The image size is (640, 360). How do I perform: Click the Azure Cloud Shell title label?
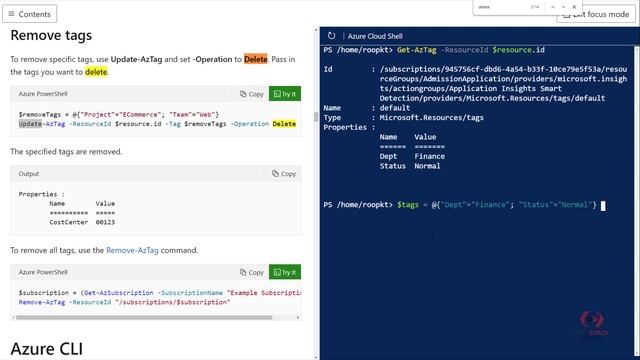[x=375, y=36]
